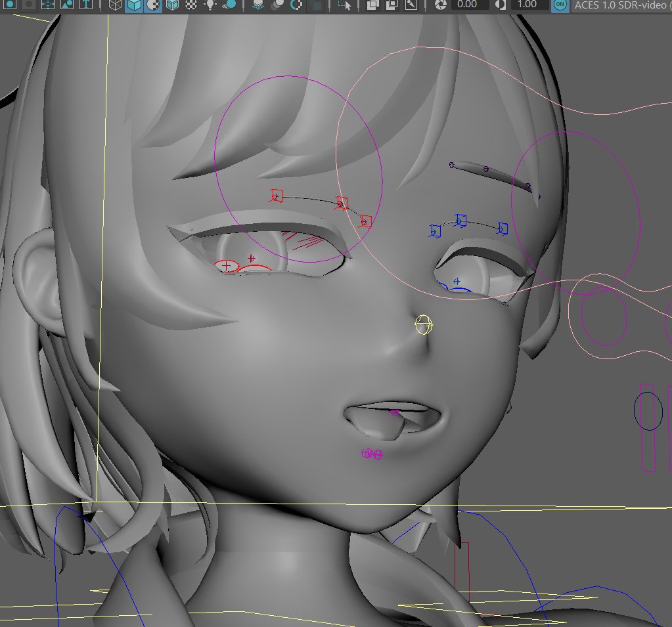Click the exposure value field 0.00
Screen dimensions: 672x627
pos(470,5)
